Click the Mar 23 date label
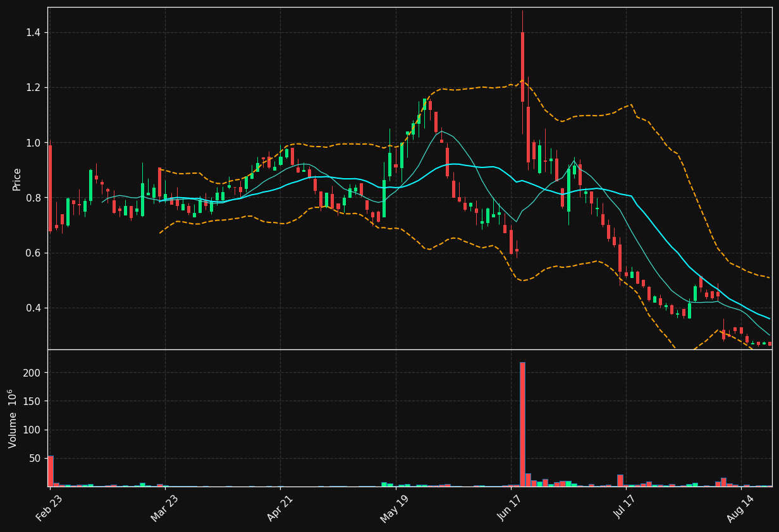Image resolution: width=779 pixels, height=532 pixels. (164, 508)
